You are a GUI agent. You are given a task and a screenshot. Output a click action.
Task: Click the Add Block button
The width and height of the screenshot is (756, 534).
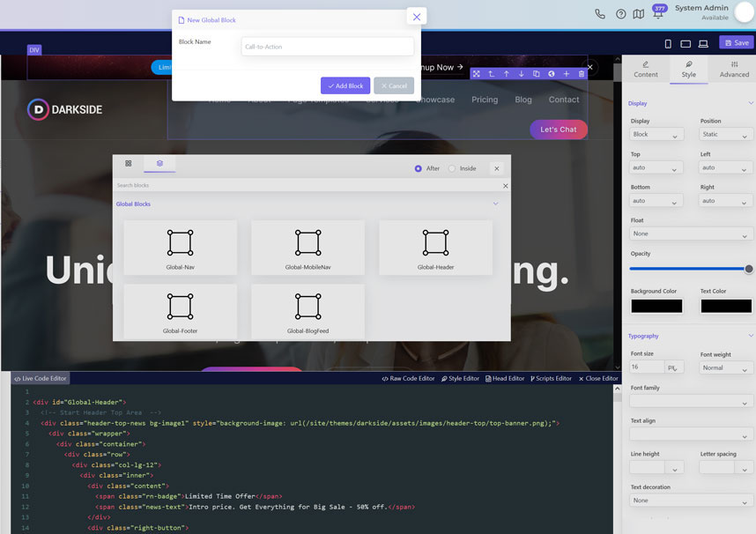345,85
